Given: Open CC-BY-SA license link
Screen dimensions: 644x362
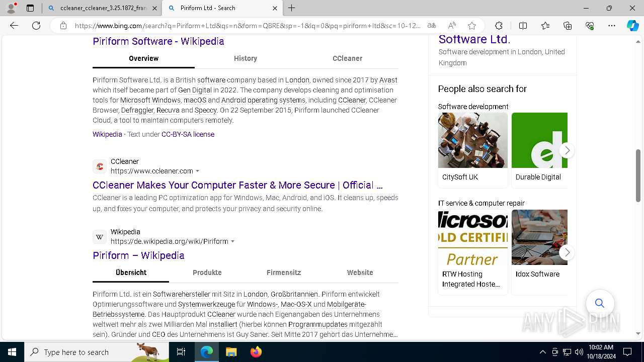Looking at the screenshot, I should tap(188, 134).
